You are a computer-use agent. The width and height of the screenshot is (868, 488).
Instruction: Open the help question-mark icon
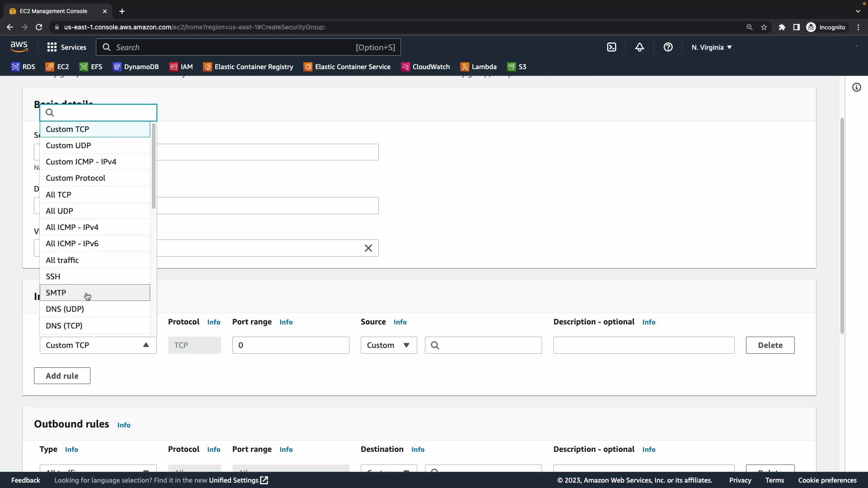click(668, 47)
